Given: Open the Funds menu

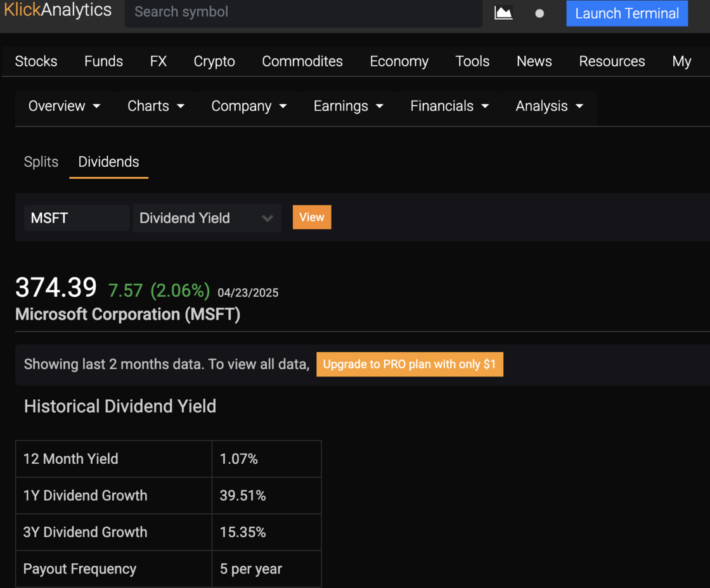Looking at the screenshot, I should click(104, 61).
